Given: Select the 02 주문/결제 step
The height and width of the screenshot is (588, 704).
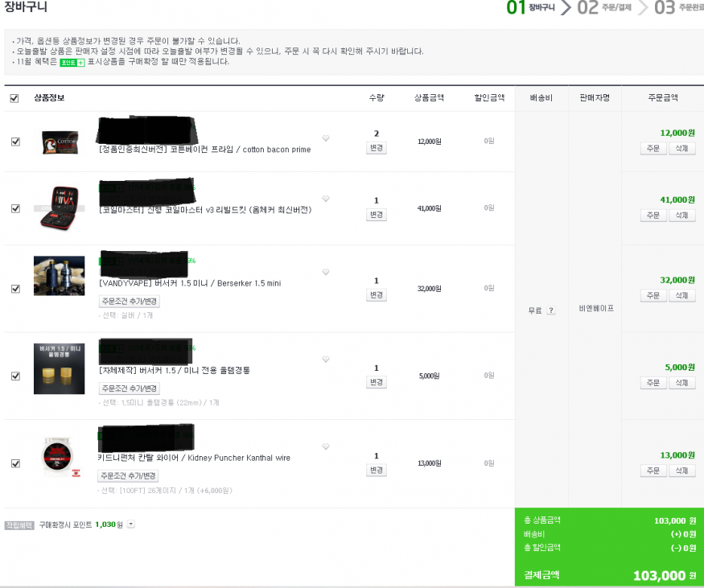Looking at the screenshot, I should (604, 7).
